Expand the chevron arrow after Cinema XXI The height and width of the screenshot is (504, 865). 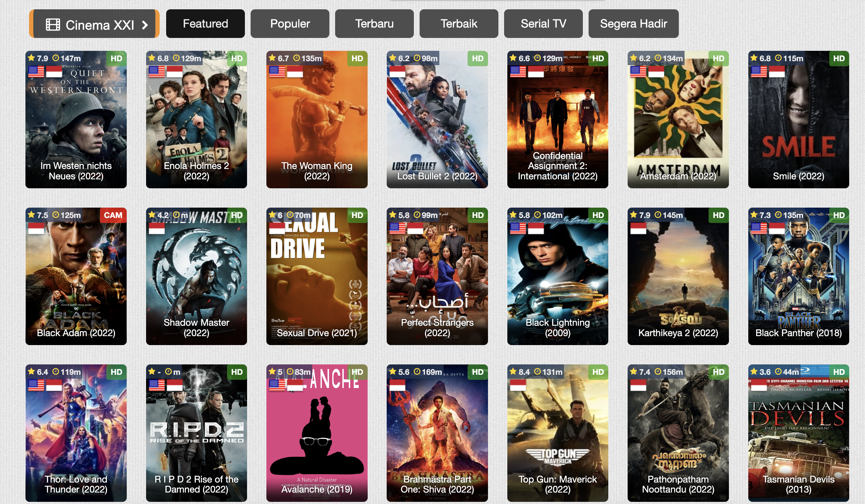[x=145, y=25]
